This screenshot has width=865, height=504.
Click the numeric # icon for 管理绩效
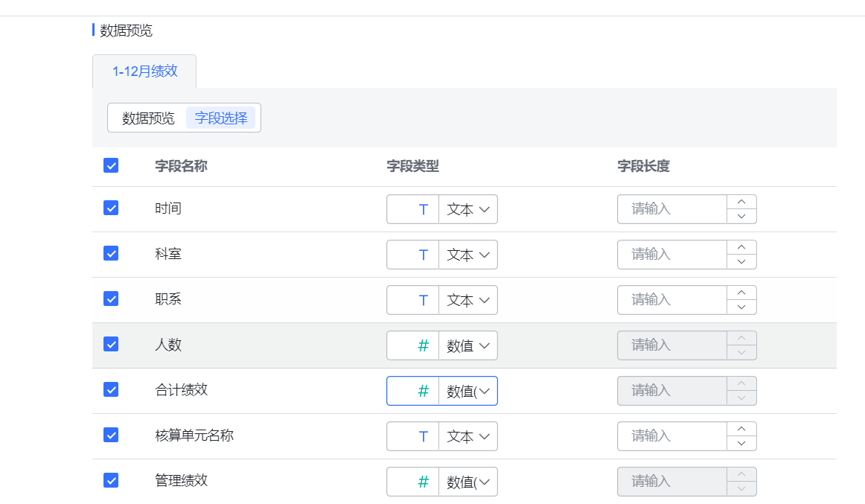click(x=423, y=482)
